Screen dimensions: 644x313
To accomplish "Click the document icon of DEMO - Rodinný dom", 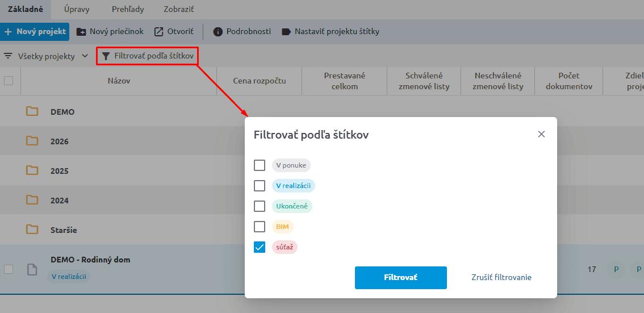I will (32, 269).
